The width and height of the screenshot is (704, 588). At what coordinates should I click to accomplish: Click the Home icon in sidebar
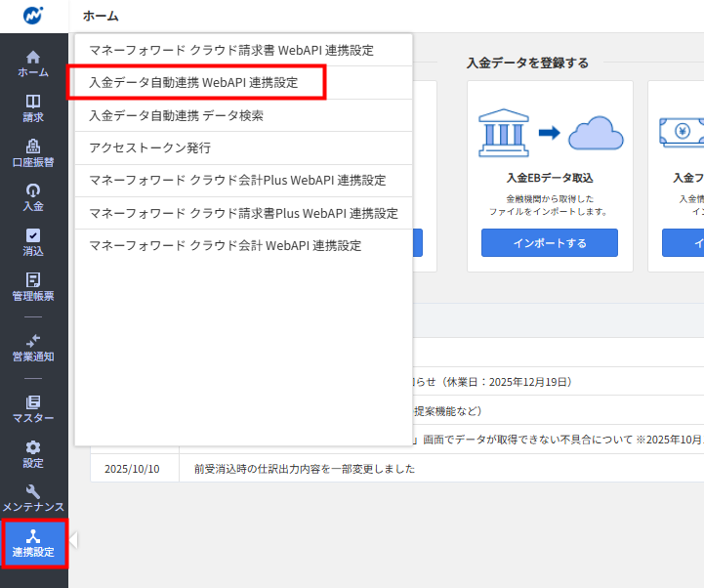pyautogui.click(x=33, y=58)
